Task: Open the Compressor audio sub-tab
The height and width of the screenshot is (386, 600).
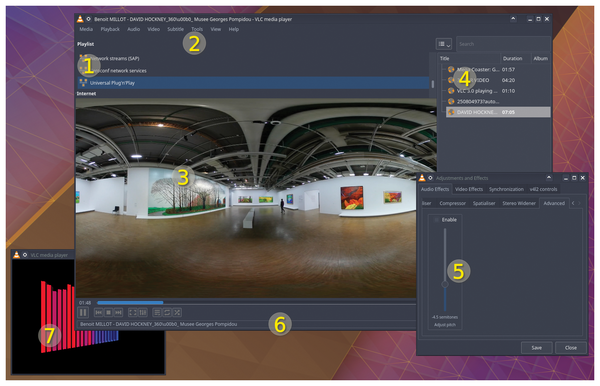Action: tap(452, 203)
